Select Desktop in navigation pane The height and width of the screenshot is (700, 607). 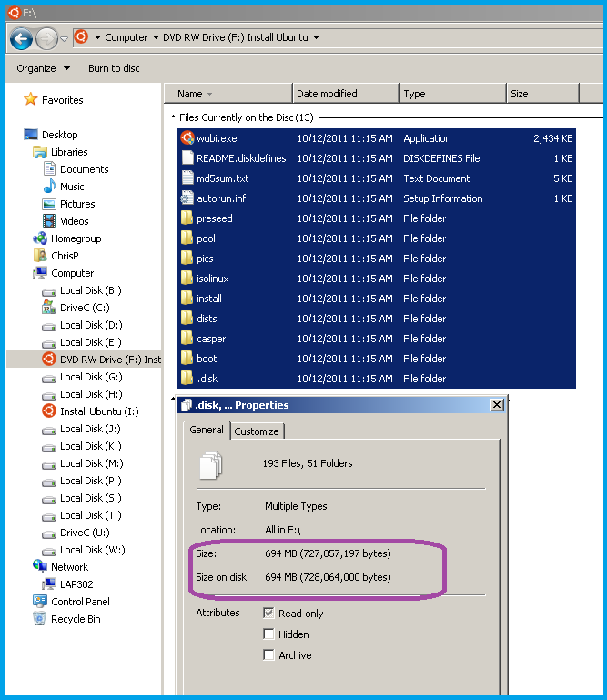[x=59, y=135]
